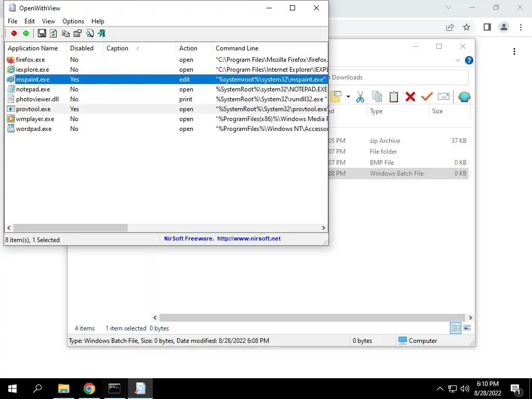Click the Search Downloads field in Explorer
The image size is (532, 399).
pos(398,77)
